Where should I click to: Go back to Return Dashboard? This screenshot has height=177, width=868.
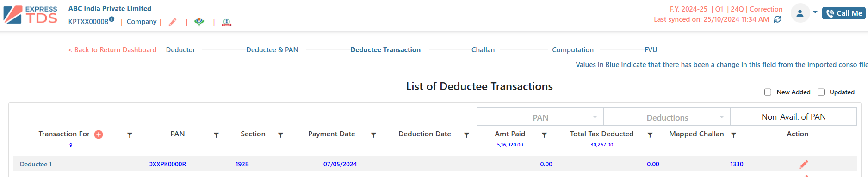pyautogui.click(x=112, y=50)
